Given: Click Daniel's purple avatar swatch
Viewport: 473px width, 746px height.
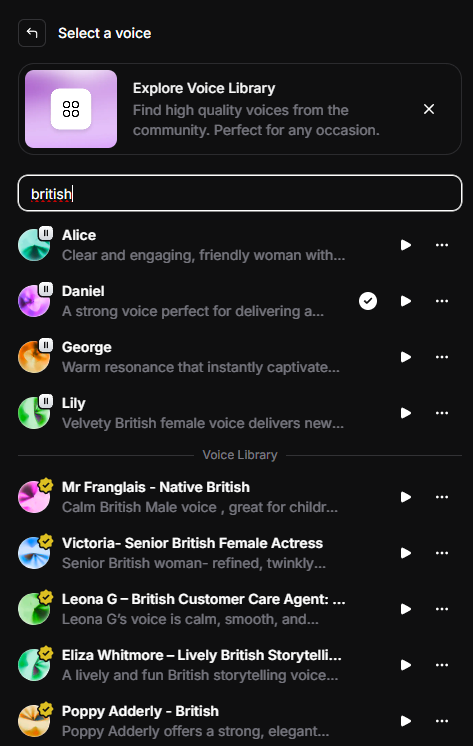Looking at the screenshot, I should pos(34,301).
